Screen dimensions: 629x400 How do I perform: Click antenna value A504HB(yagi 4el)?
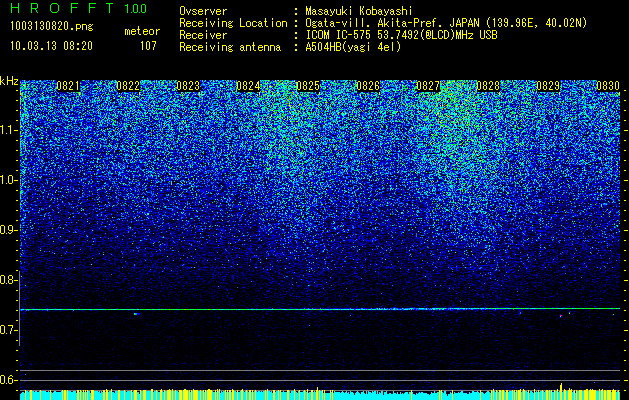pos(353,47)
